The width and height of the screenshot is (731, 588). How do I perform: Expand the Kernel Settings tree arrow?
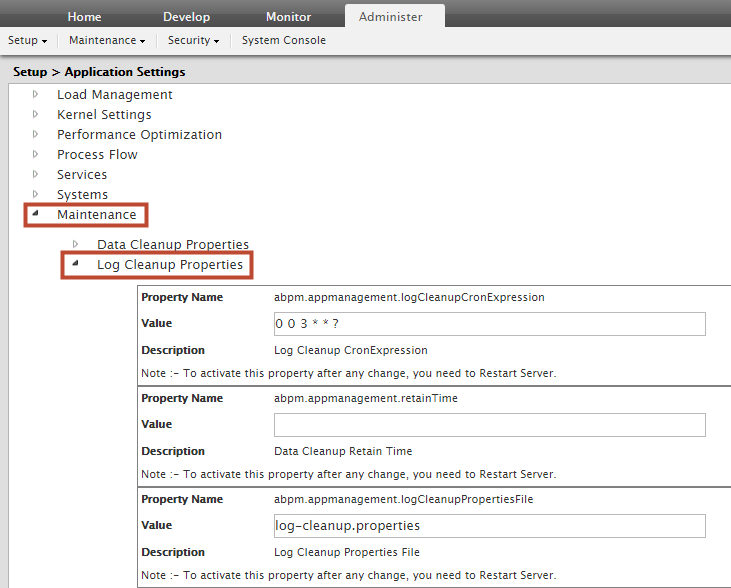[x=35, y=114]
